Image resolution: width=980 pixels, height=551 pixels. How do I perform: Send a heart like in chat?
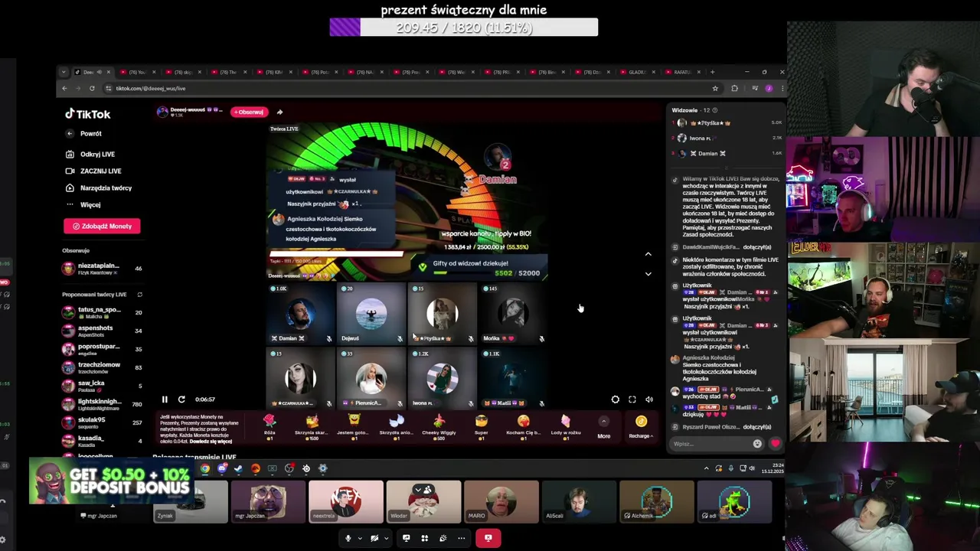tap(775, 444)
